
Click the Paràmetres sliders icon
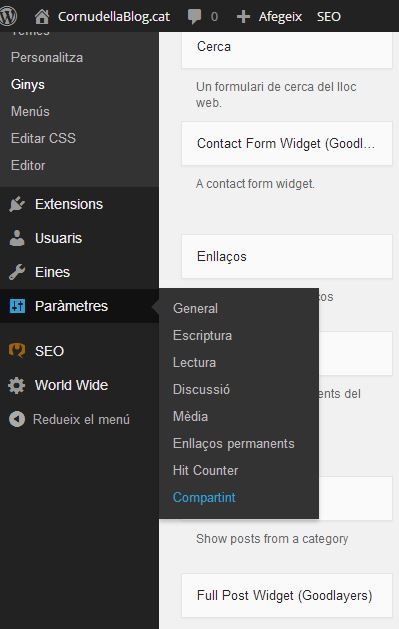pyautogui.click(x=17, y=306)
